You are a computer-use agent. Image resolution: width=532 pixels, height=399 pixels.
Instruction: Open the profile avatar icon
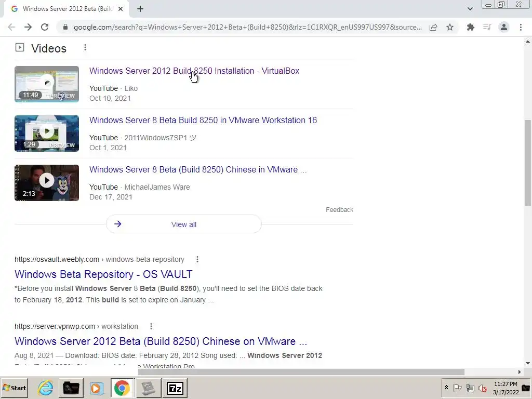(504, 27)
